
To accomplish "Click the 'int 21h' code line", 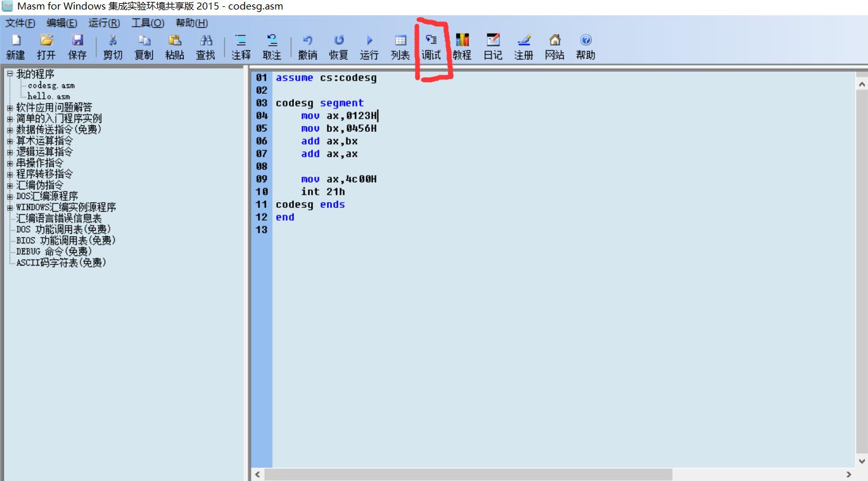I will coord(323,192).
